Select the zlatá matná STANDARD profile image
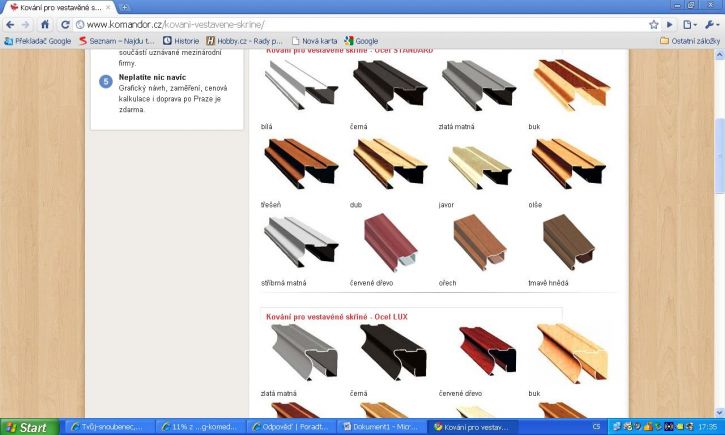Image resolution: width=725 pixels, height=435 pixels. coord(479,85)
